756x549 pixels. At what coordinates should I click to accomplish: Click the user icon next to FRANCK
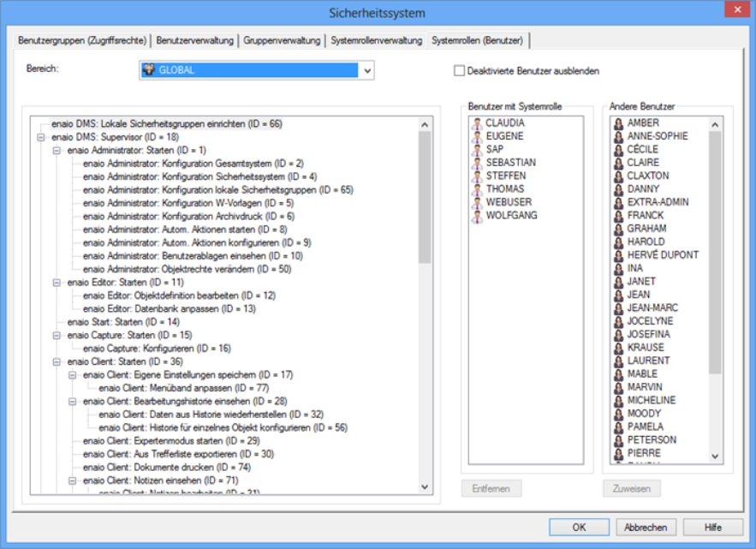click(619, 216)
